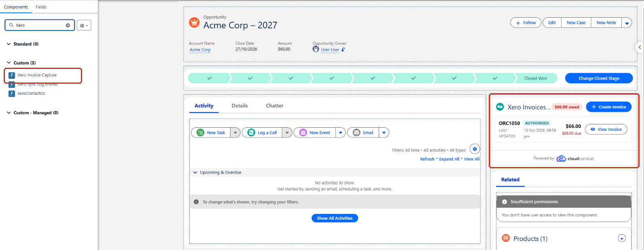Screen dimensions: 644x250
Task: Click the Log a Call button
Action: [262, 133]
